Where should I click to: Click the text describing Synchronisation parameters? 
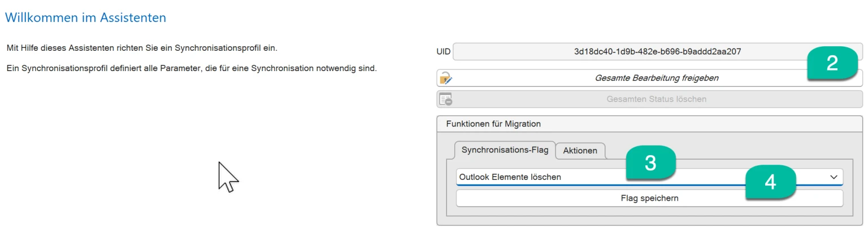pyautogui.click(x=192, y=69)
